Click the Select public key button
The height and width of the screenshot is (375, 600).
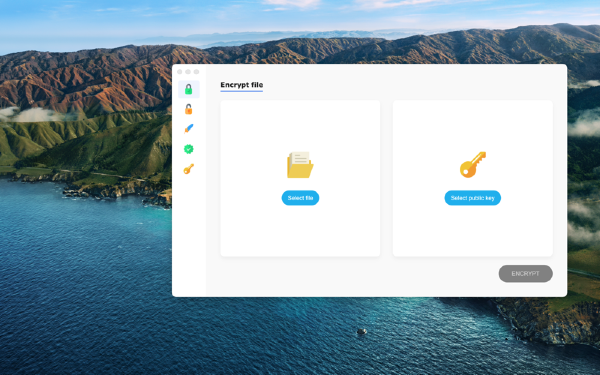click(x=473, y=198)
